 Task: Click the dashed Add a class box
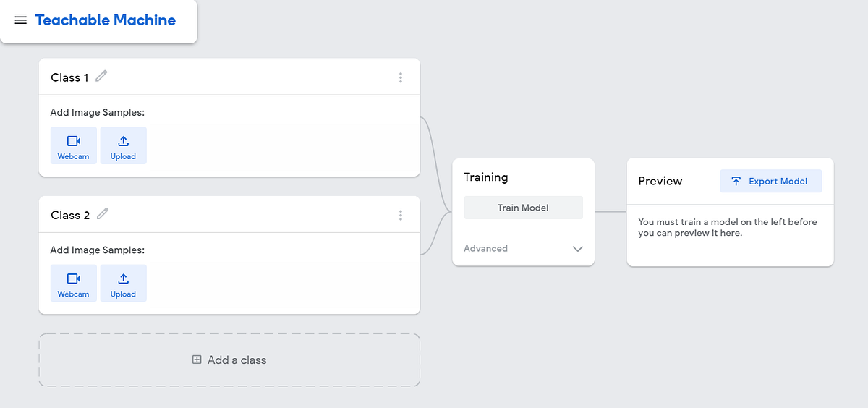pyautogui.click(x=229, y=360)
